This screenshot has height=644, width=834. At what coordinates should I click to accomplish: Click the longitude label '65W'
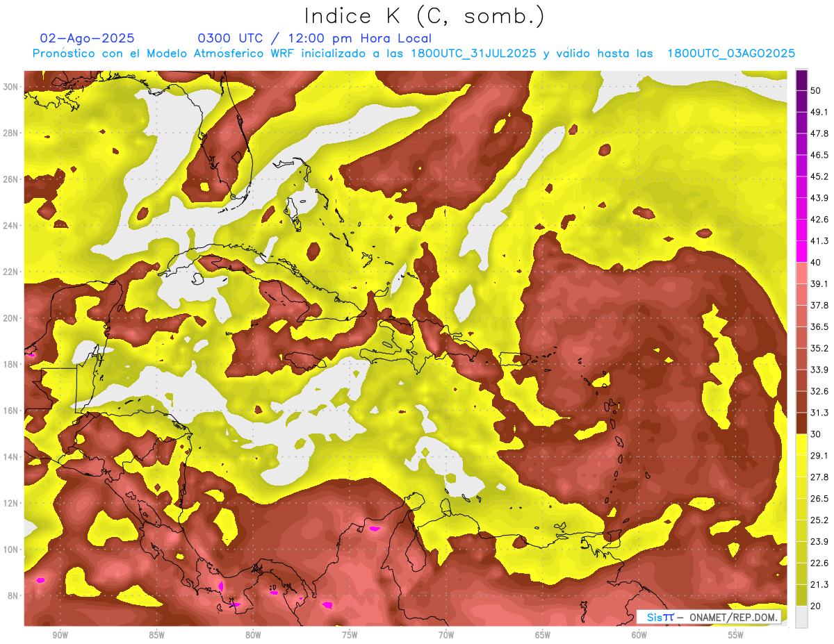click(543, 636)
